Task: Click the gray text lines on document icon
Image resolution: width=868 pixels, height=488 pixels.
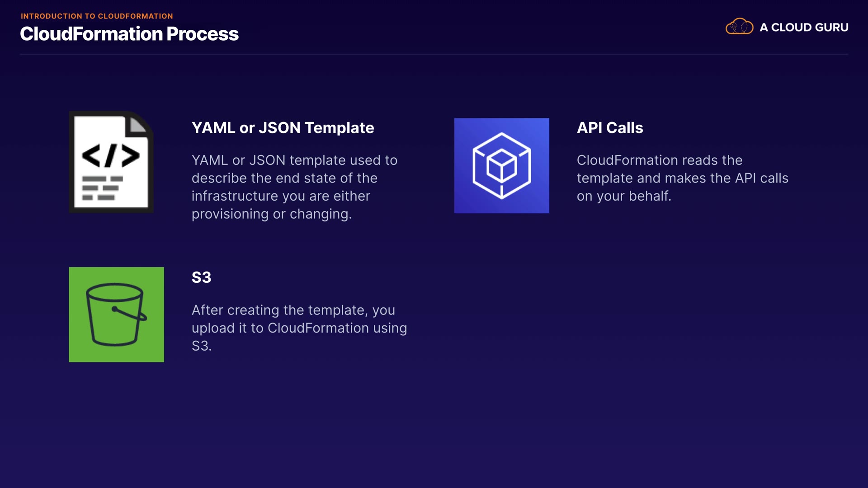Action: point(102,188)
